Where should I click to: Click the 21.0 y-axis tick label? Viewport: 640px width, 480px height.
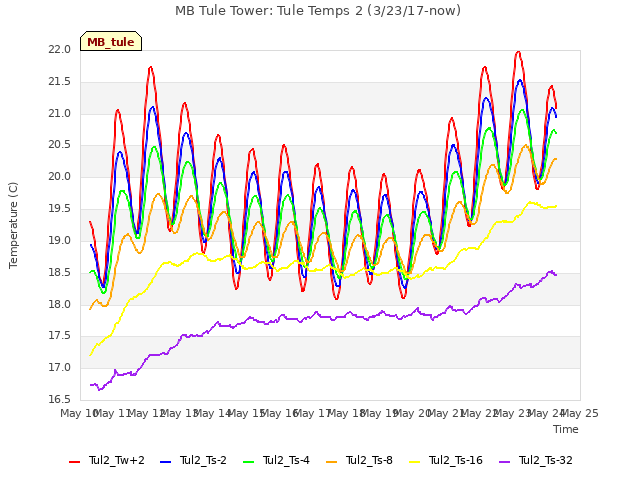(60, 113)
